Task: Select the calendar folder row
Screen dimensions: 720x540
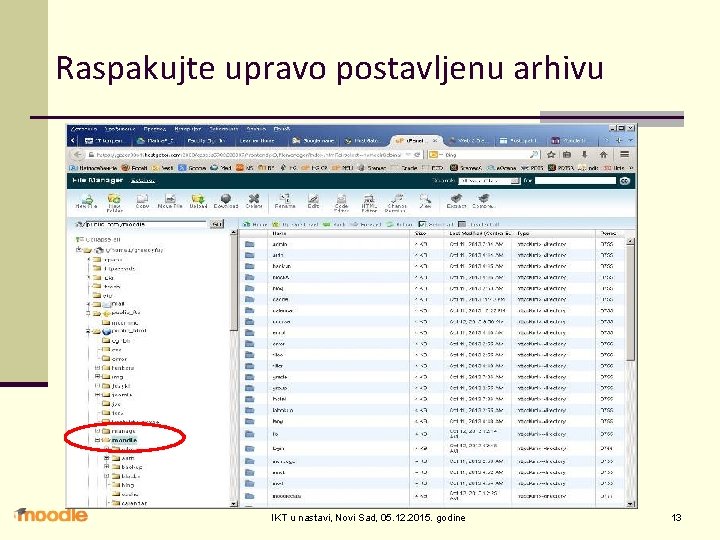Action: coord(433,310)
